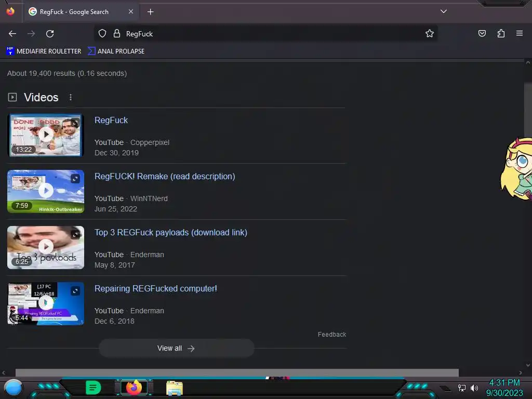Open the MEDIAFIRE ROULETTER bookmark
Screen dimensions: 532x399
[44, 51]
